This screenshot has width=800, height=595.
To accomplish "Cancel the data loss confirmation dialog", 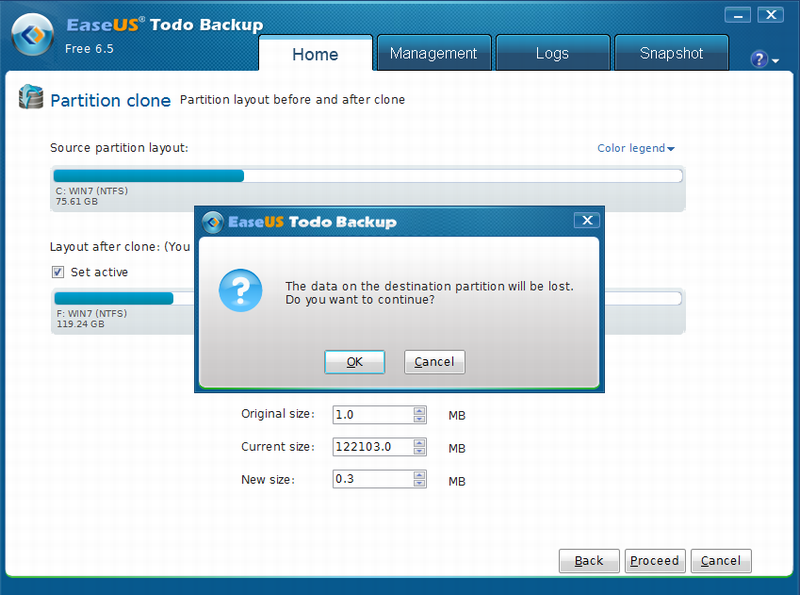I will pyautogui.click(x=434, y=362).
